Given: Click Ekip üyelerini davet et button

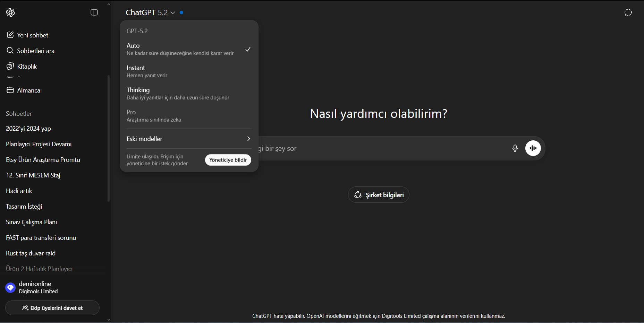Looking at the screenshot, I should [52, 308].
